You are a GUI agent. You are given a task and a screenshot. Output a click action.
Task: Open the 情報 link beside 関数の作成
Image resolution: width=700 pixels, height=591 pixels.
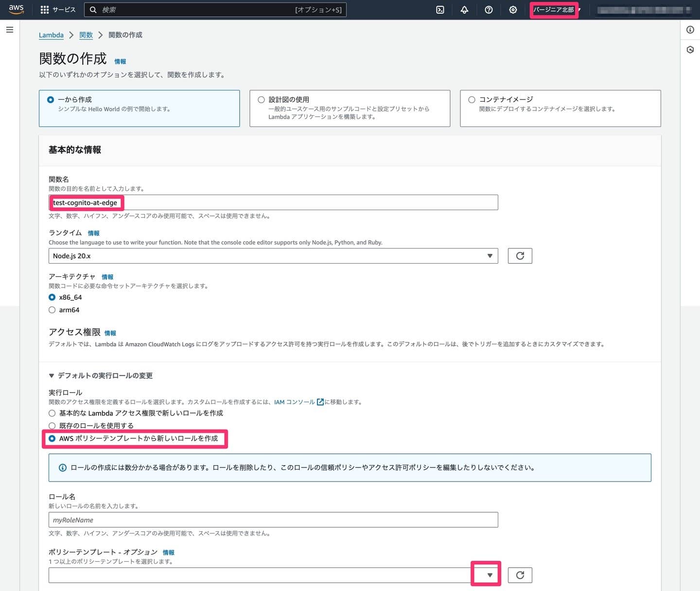[120, 61]
